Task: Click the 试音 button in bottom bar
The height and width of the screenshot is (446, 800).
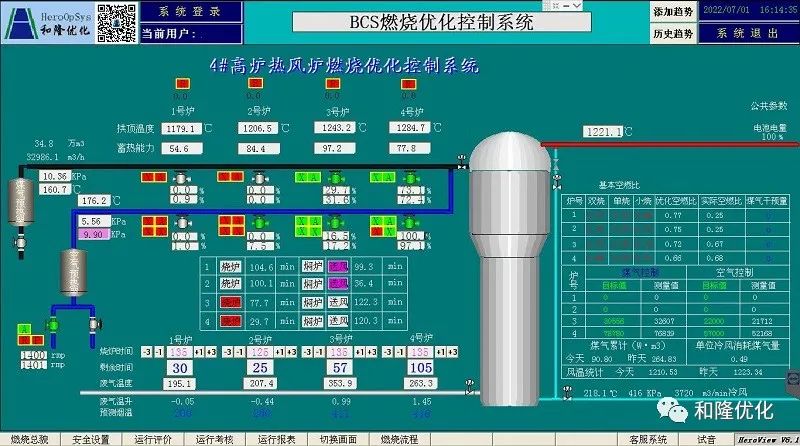Action: pos(707,439)
